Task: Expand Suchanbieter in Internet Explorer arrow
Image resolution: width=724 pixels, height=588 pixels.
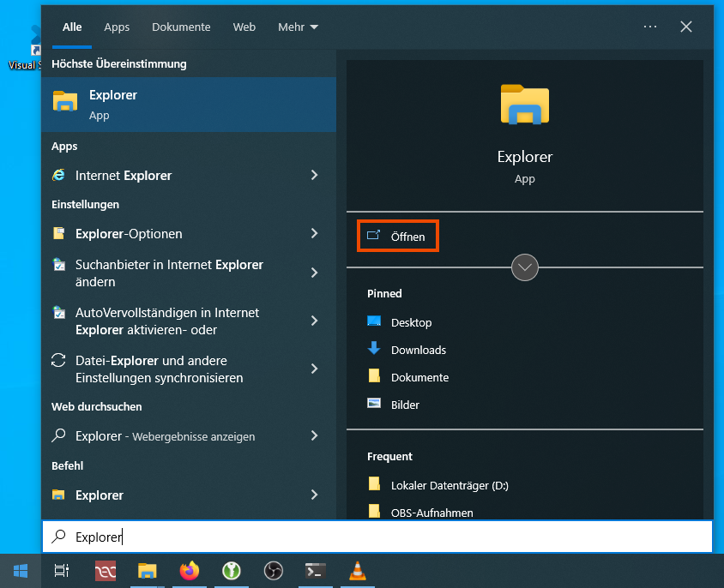Action: (x=315, y=273)
